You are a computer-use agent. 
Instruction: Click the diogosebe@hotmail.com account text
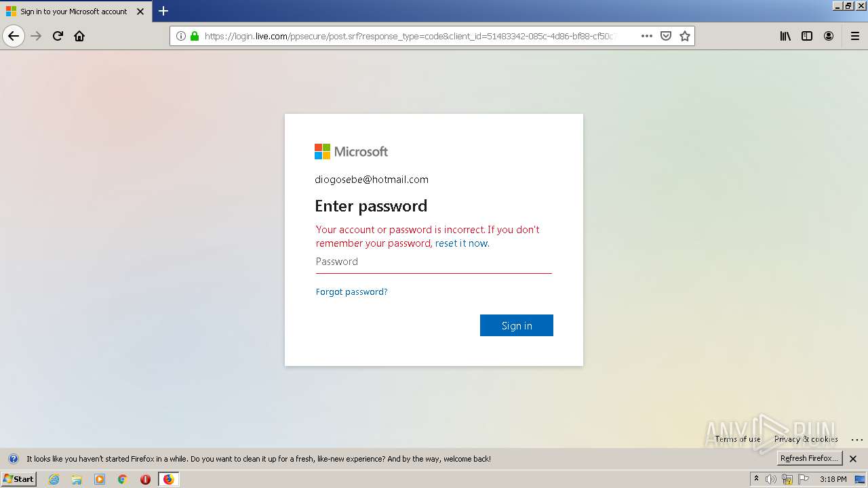pos(372,180)
